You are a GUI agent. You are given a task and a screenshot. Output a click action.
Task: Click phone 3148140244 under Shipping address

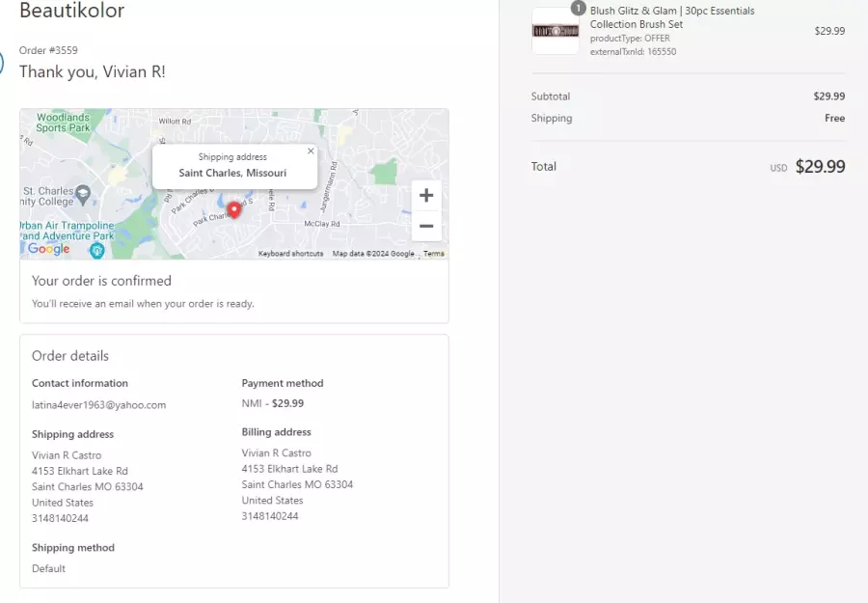coord(60,518)
